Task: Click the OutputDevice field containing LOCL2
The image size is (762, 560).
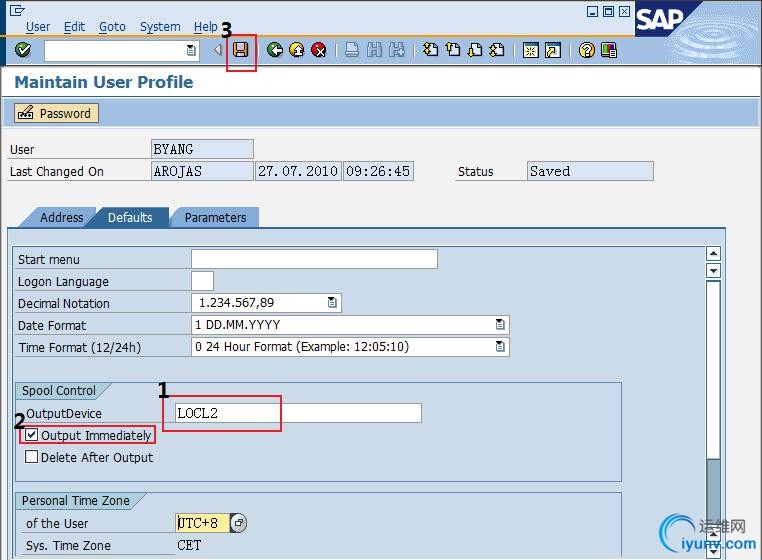Action: pos(298,413)
